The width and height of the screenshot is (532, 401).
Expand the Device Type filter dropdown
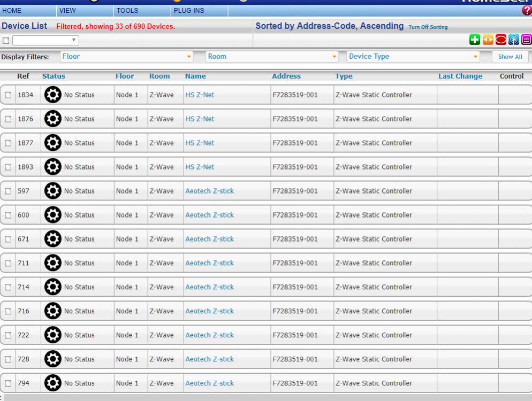pyautogui.click(x=413, y=57)
